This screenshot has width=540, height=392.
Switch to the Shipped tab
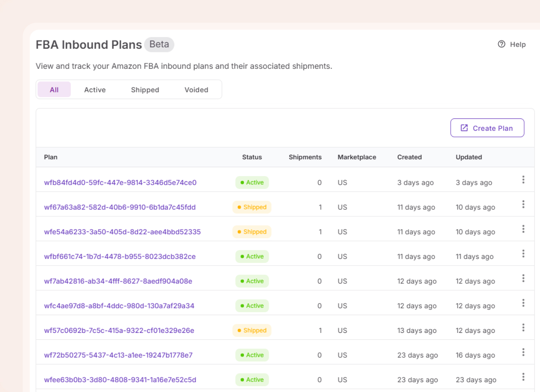[145, 90]
